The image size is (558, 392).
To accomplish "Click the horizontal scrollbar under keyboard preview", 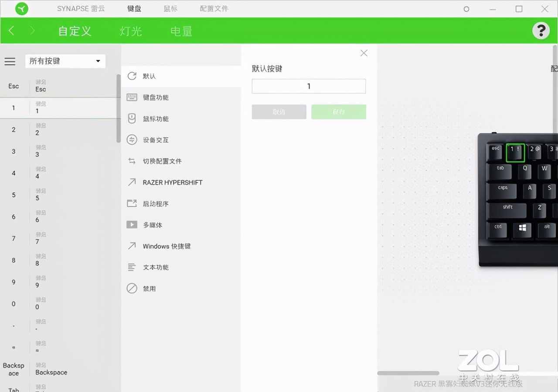I will pos(408,373).
